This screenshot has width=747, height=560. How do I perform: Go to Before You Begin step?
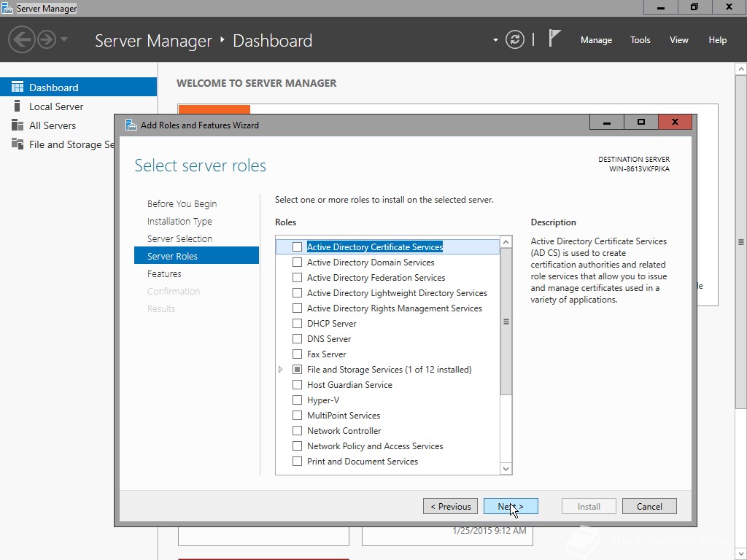[182, 204]
